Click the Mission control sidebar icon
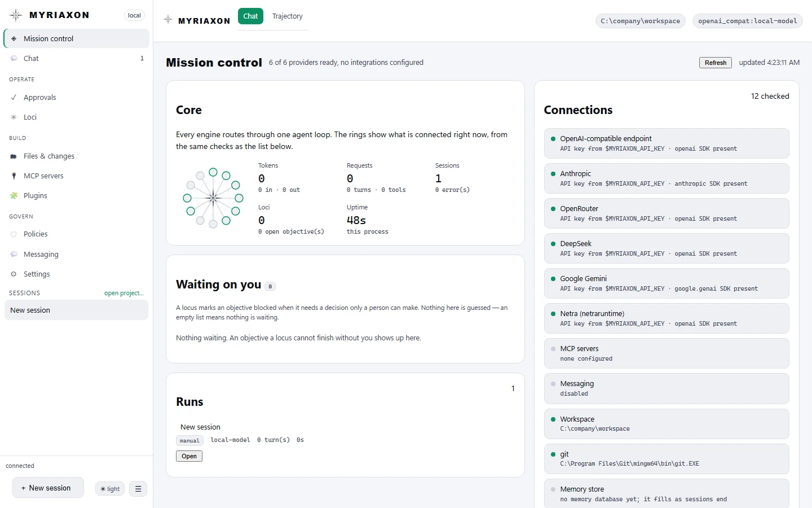 [14, 38]
